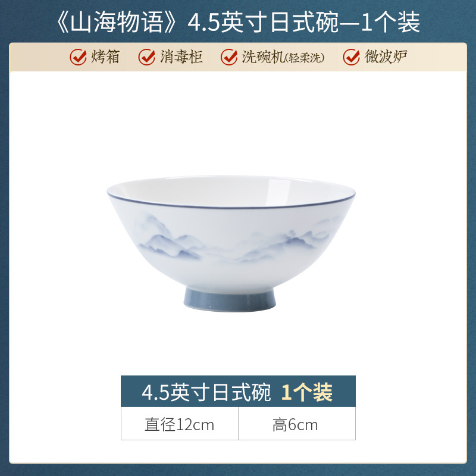Image resolution: width=476 pixels, height=476 pixels.
Task: Click the blue foot of the bowl
Action: pos(230,299)
